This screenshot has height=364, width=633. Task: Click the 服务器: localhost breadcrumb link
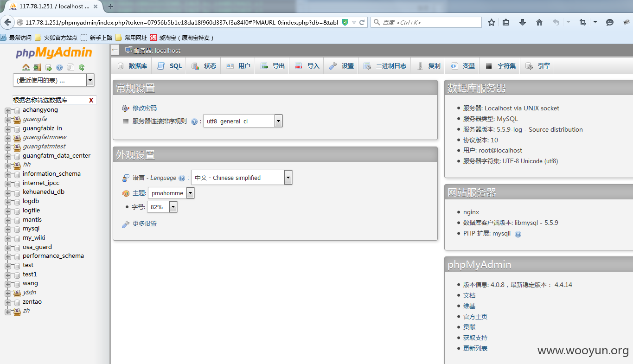pyautogui.click(x=157, y=51)
